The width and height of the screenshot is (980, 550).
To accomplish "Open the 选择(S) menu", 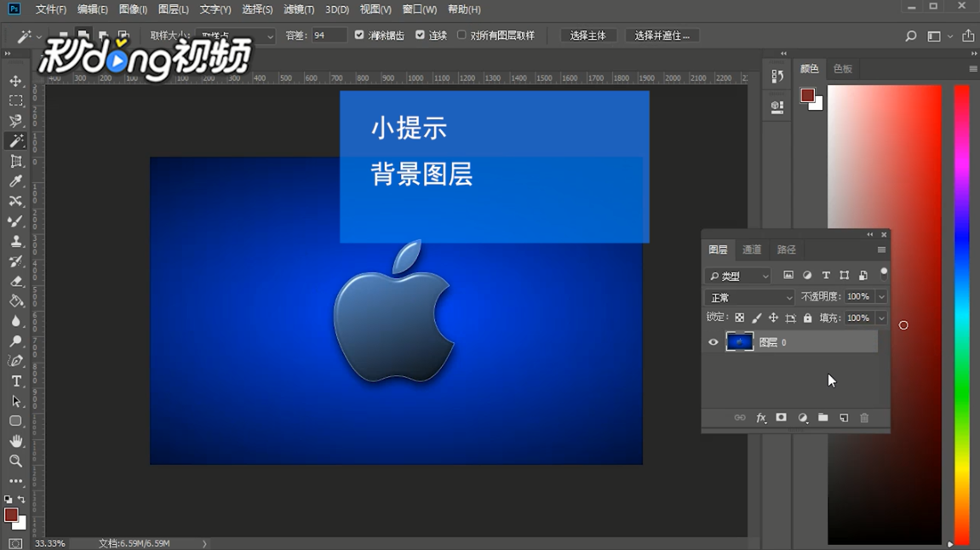I will coord(257,9).
